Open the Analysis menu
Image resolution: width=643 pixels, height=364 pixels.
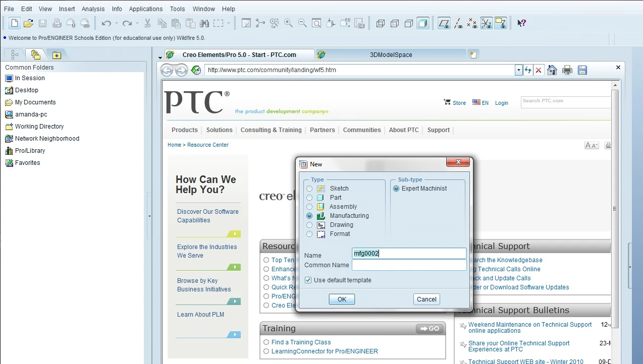tap(93, 9)
